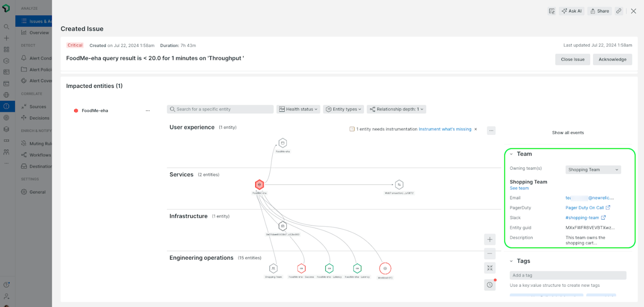Open Workflows in the left sidebar
644x307 pixels.
pos(40,155)
